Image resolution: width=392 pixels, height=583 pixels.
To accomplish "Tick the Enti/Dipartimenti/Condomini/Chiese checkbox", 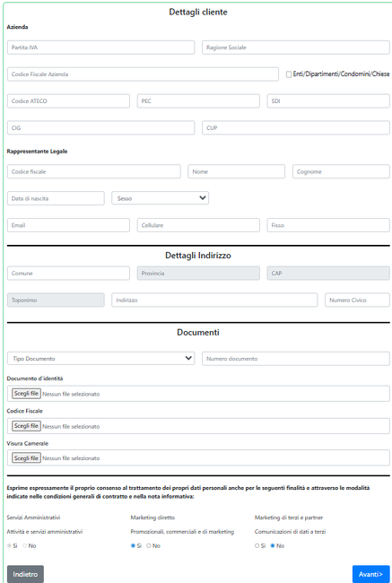I will (x=289, y=74).
